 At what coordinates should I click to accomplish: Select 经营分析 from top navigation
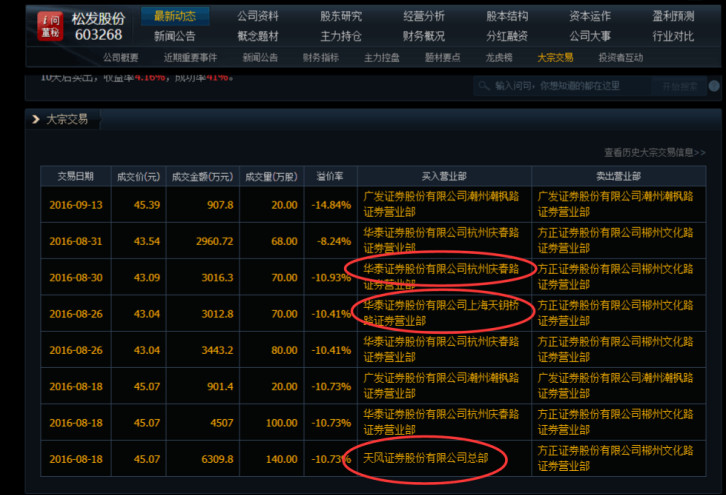[423, 16]
